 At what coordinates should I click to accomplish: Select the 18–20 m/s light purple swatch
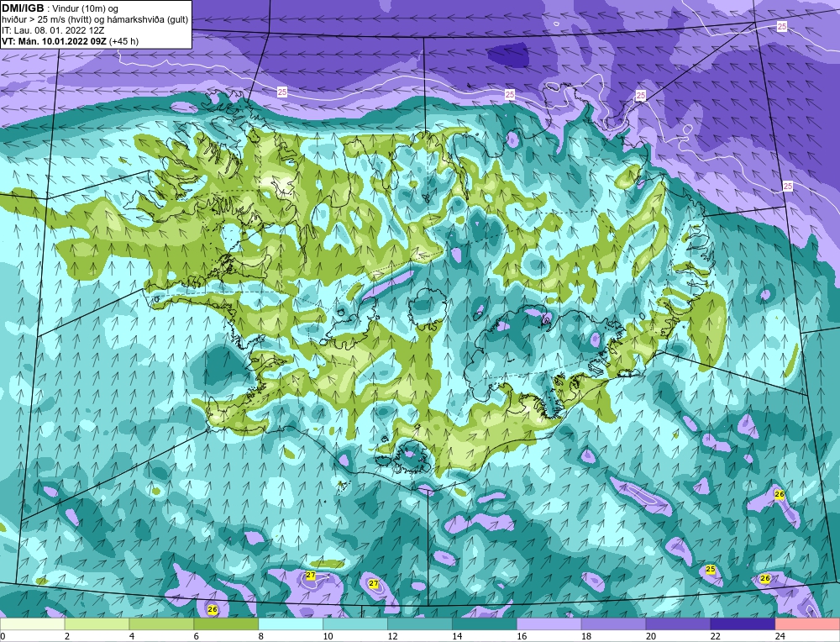[x=613, y=624]
